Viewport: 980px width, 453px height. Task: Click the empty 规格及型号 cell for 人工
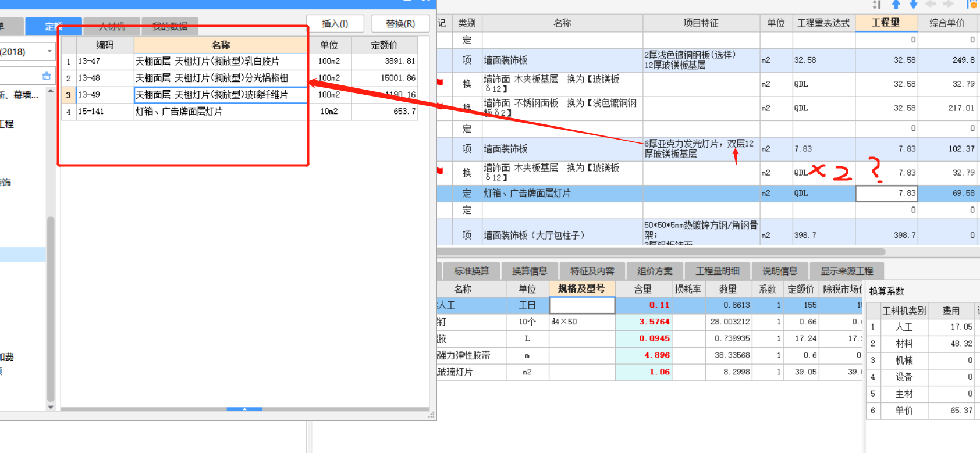pos(582,305)
